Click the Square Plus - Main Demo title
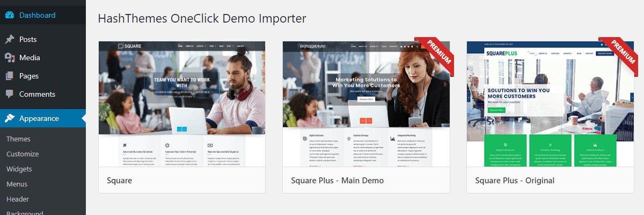Image resolution: width=644 pixels, height=215 pixels. [x=338, y=181]
